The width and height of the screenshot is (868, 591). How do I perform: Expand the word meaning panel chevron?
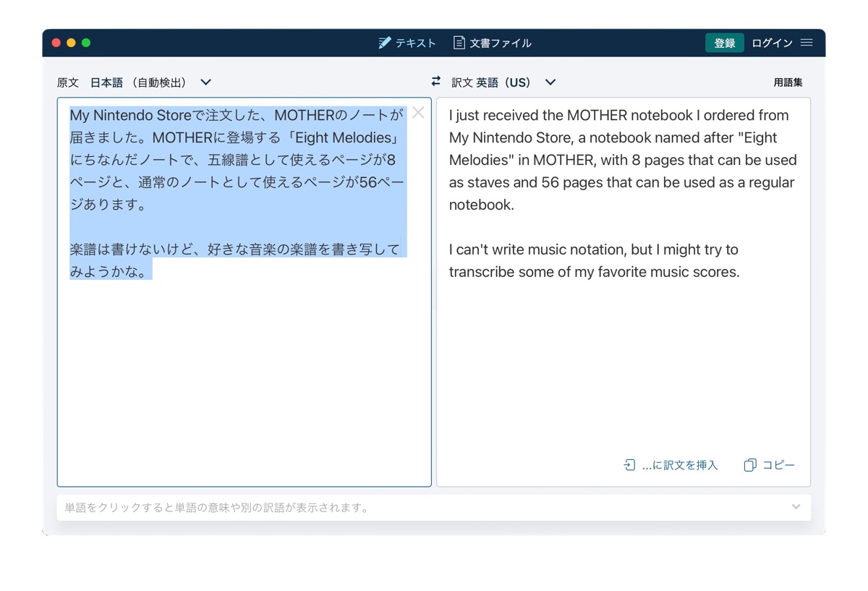coord(796,507)
